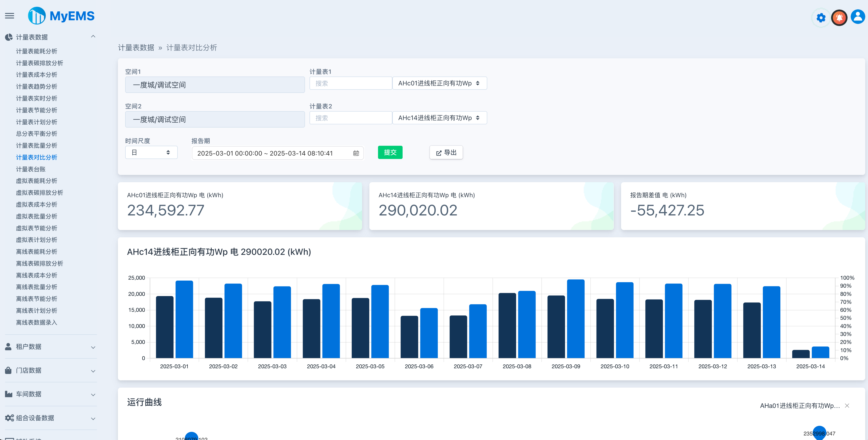Click the 租户数据 person icon
The height and width of the screenshot is (440, 868).
coord(8,347)
